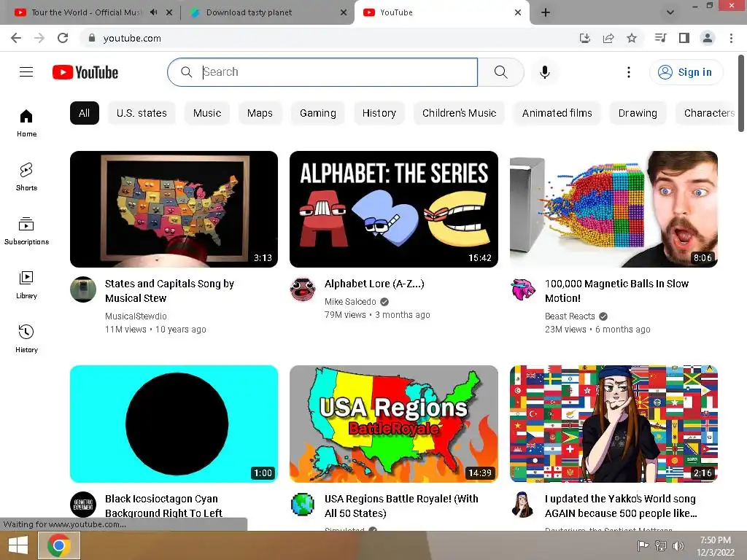The image size is (747, 560).
Task: Share this page icon in address bar
Action: (x=608, y=38)
